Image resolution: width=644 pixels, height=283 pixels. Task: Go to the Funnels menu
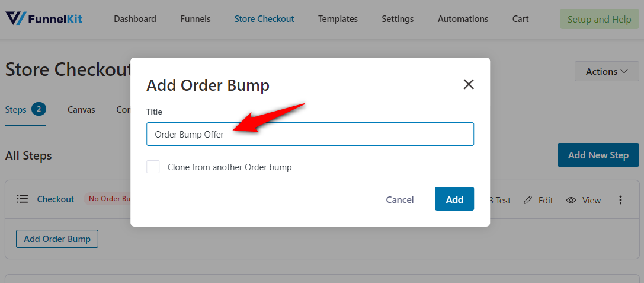(x=196, y=19)
